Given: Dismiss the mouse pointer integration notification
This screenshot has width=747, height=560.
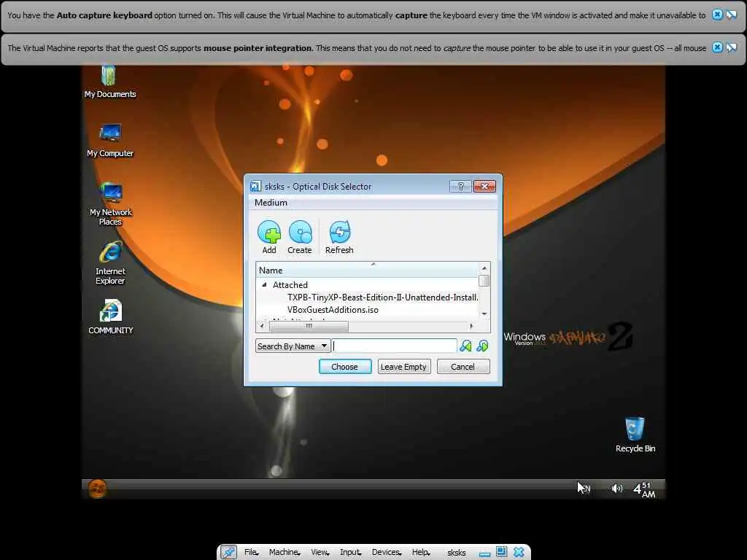Looking at the screenshot, I should pos(717,47).
